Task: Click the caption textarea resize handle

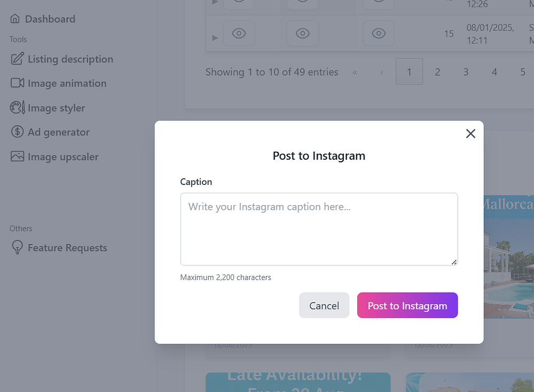Action: click(454, 262)
